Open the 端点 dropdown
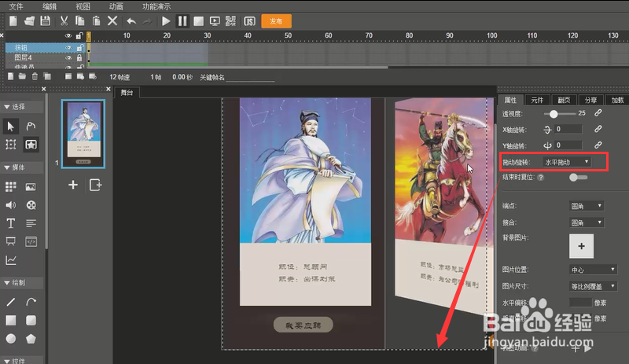Image resolution: width=629 pixels, height=364 pixels. pyautogui.click(x=587, y=206)
